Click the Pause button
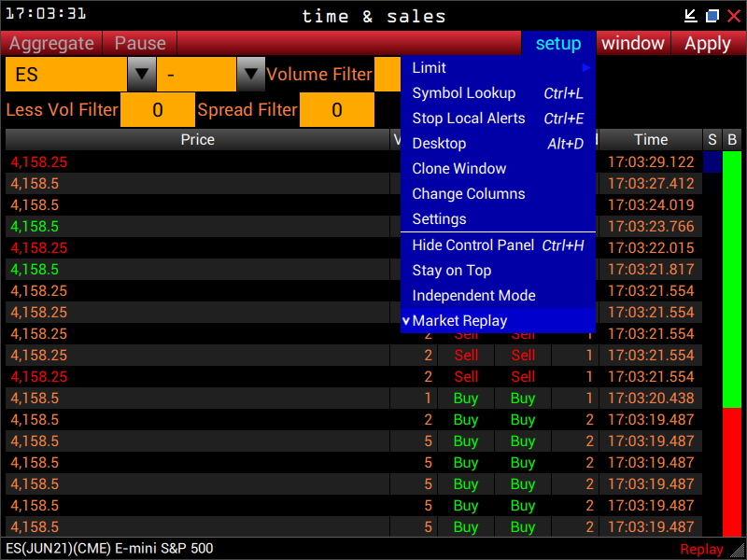This screenshot has width=747, height=560. (x=140, y=43)
